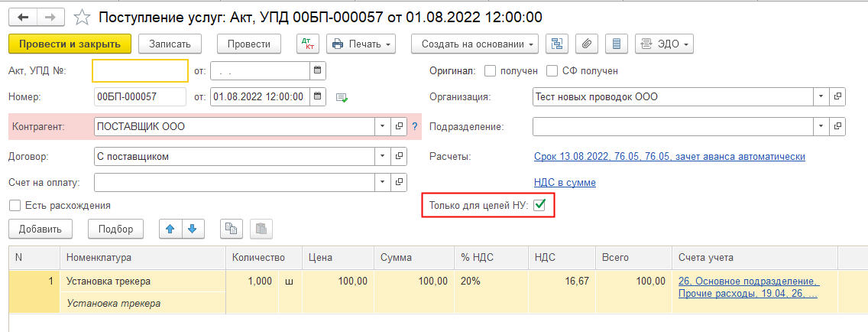
Task: Open calendar picker for Номер date
Action: pyautogui.click(x=318, y=97)
